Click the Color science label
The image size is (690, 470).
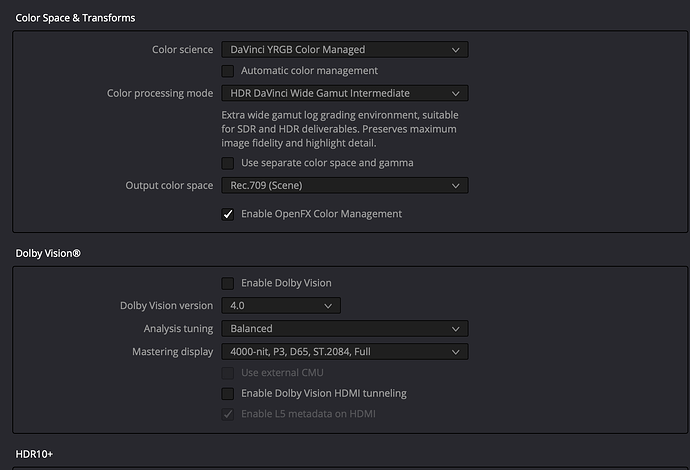pos(183,49)
